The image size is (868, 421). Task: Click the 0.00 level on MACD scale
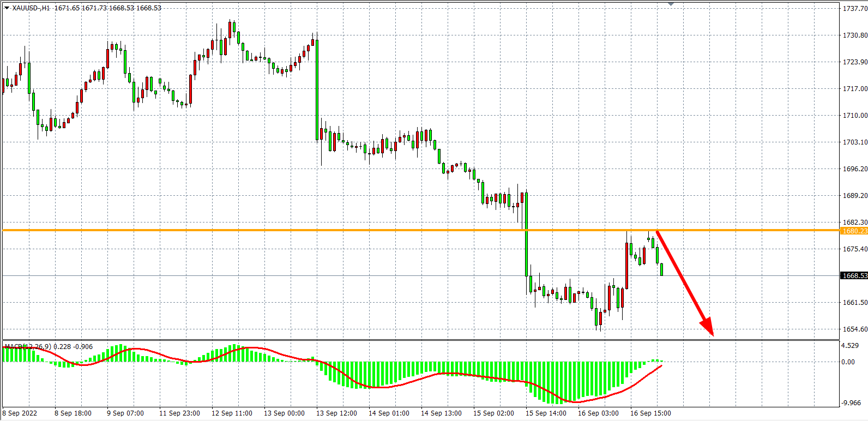point(848,362)
